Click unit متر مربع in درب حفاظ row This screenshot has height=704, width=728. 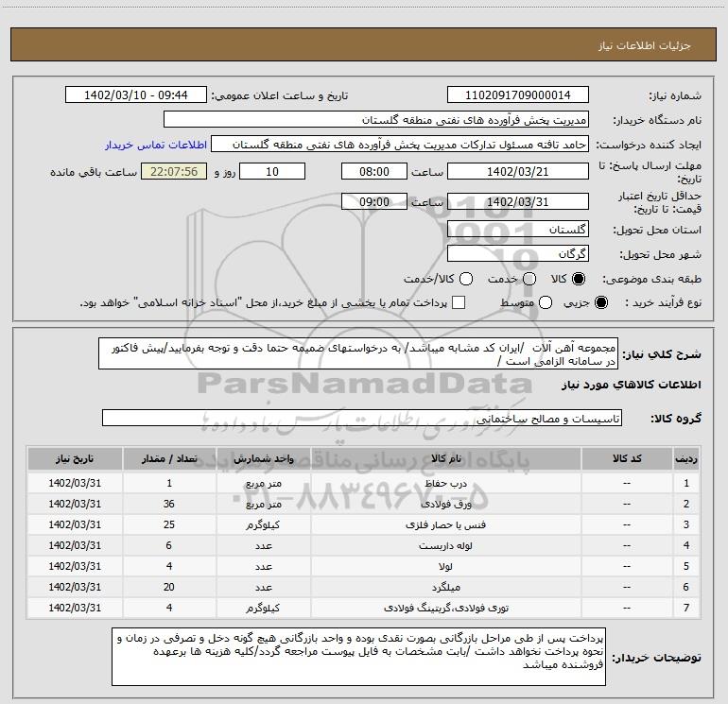(x=263, y=484)
